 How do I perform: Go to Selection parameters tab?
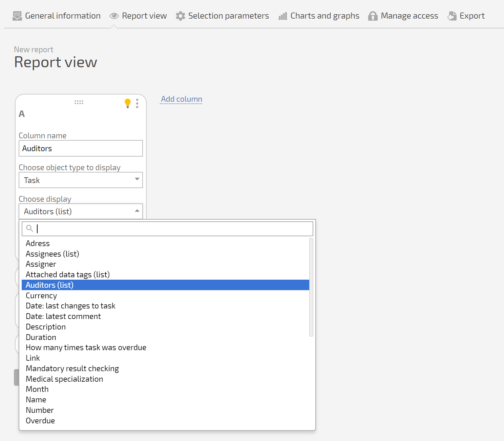pyautogui.click(x=223, y=16)
